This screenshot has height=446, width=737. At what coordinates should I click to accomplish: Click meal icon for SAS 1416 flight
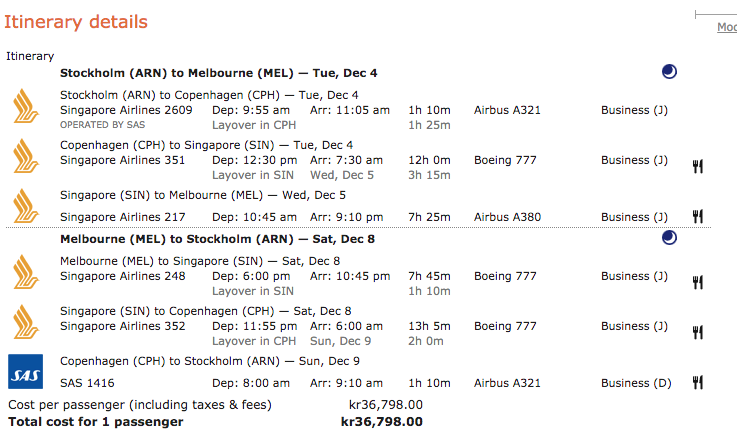[x=698, y=382]
